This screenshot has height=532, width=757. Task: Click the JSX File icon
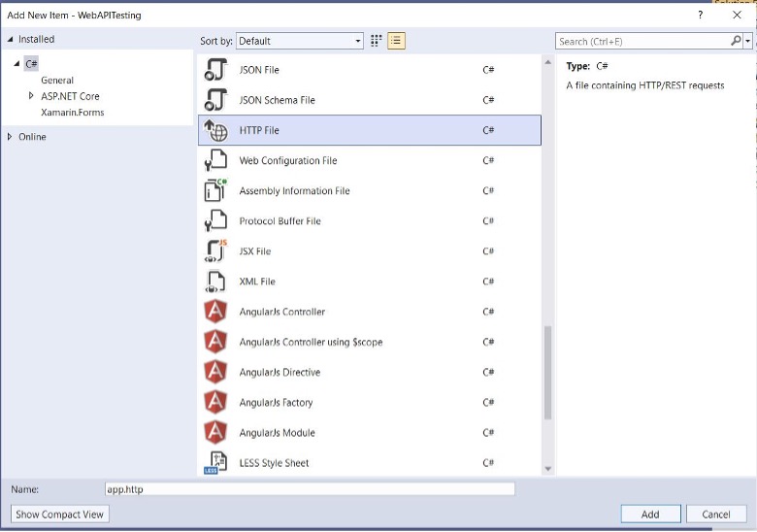(215, 251)
